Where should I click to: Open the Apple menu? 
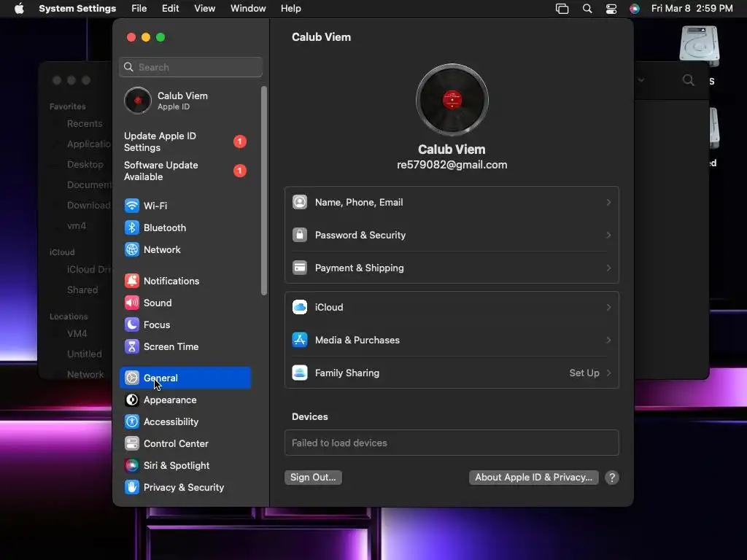19,9
